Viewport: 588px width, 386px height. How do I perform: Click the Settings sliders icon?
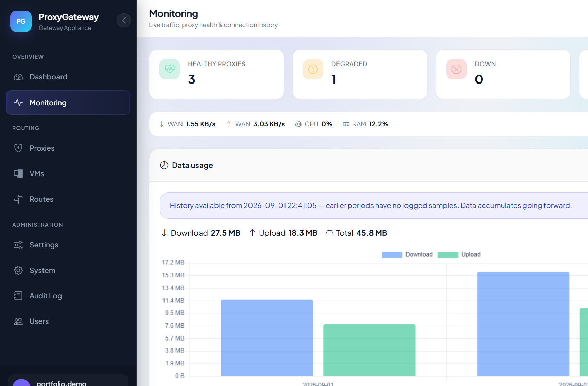coord(18,245)
